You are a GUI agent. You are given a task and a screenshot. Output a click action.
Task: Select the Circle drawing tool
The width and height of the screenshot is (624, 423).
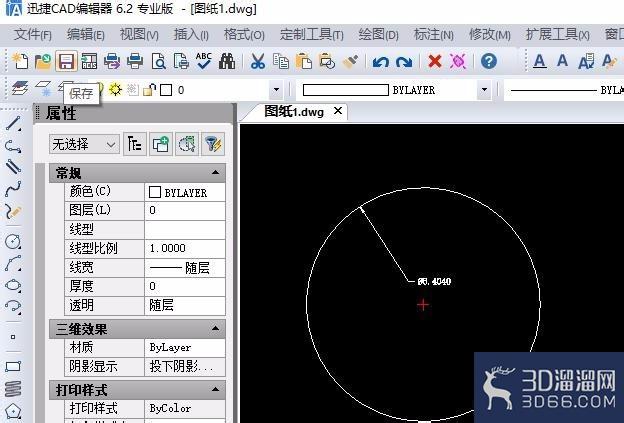(x=13, y=241)
